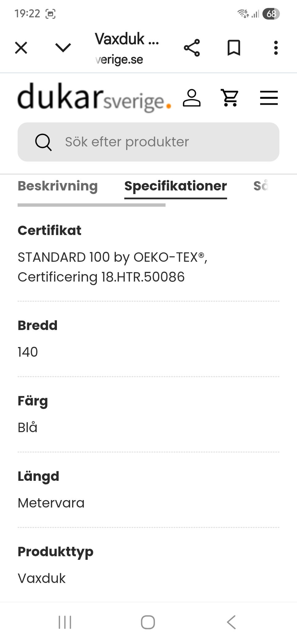This screenshot has height=644, width=297.
Task: Tap the URL text 'verige.se'
Action: point(119,59)
